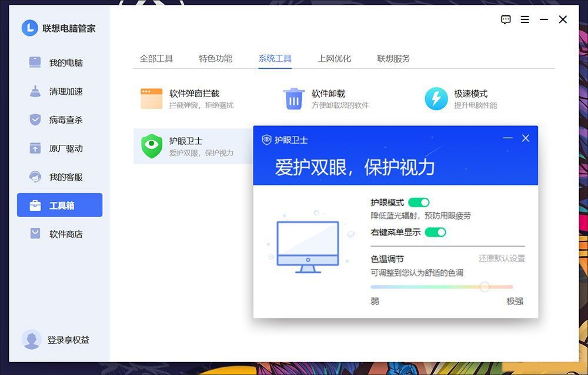Click the 护眼卫士 green eye shield icon
The width and height of the screenshot is (588, 375).
click(x=152, y=146)
